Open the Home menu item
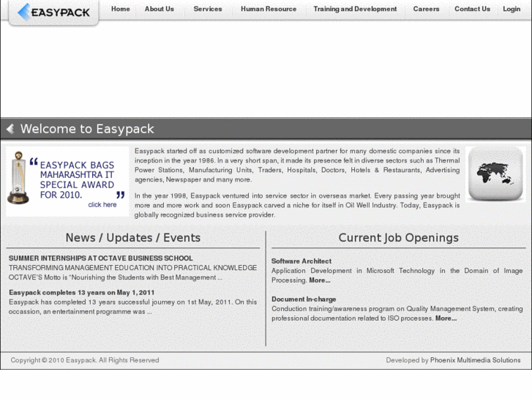The image size is (532, 399). coord(121,10)
